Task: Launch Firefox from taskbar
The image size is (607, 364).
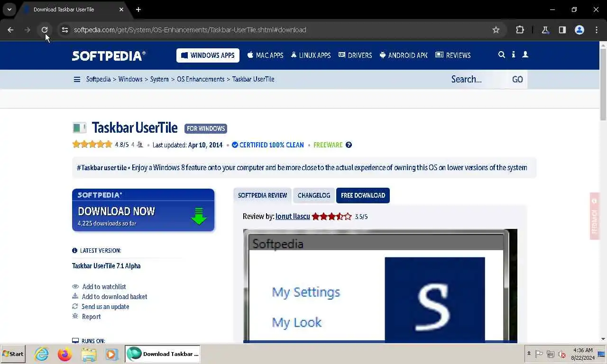Action: [x=65, y=354]
